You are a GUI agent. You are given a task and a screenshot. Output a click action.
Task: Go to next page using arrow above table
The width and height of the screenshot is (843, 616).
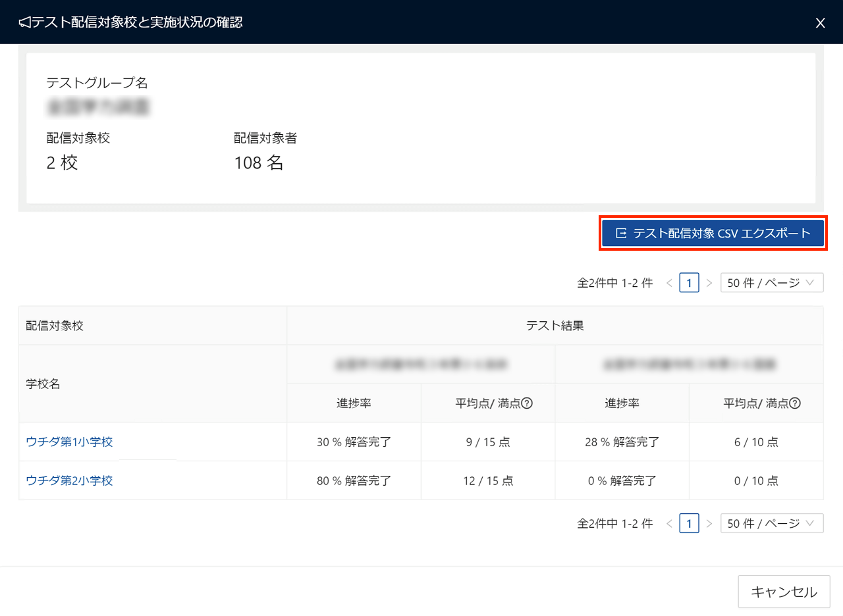coord(709,283)
